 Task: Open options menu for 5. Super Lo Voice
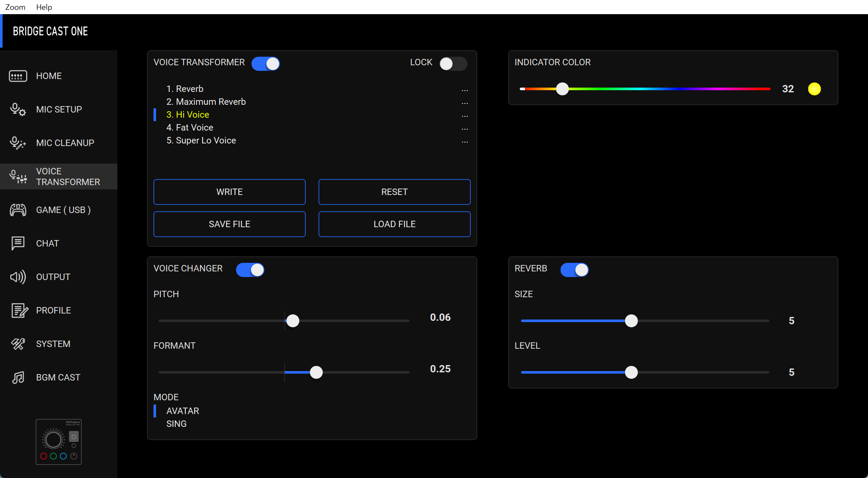(x=465, y=142)
